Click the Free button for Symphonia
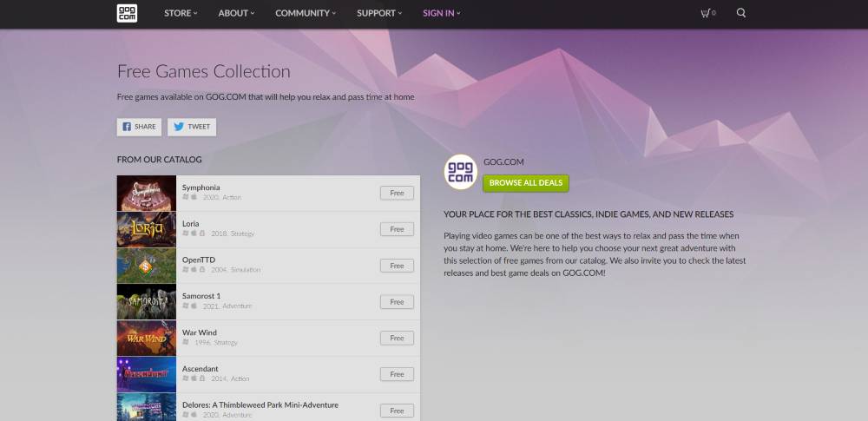868x421 pixels. [397, 193]
